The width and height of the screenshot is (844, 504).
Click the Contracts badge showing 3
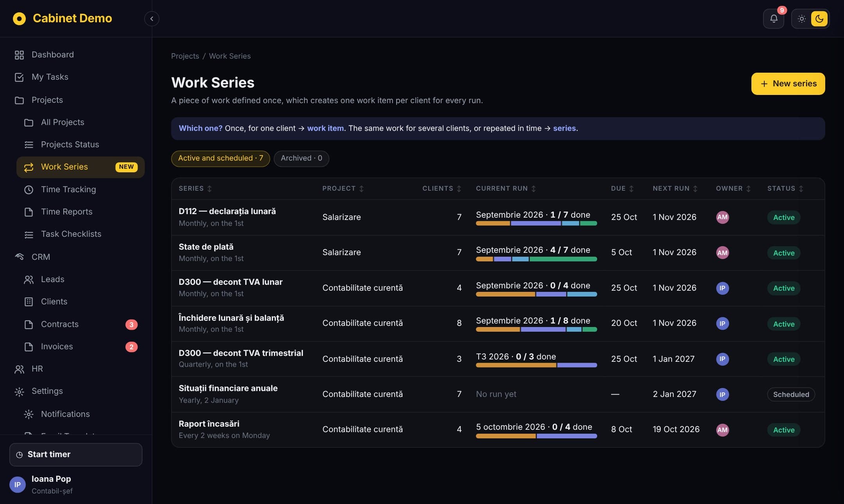[131, 325]
